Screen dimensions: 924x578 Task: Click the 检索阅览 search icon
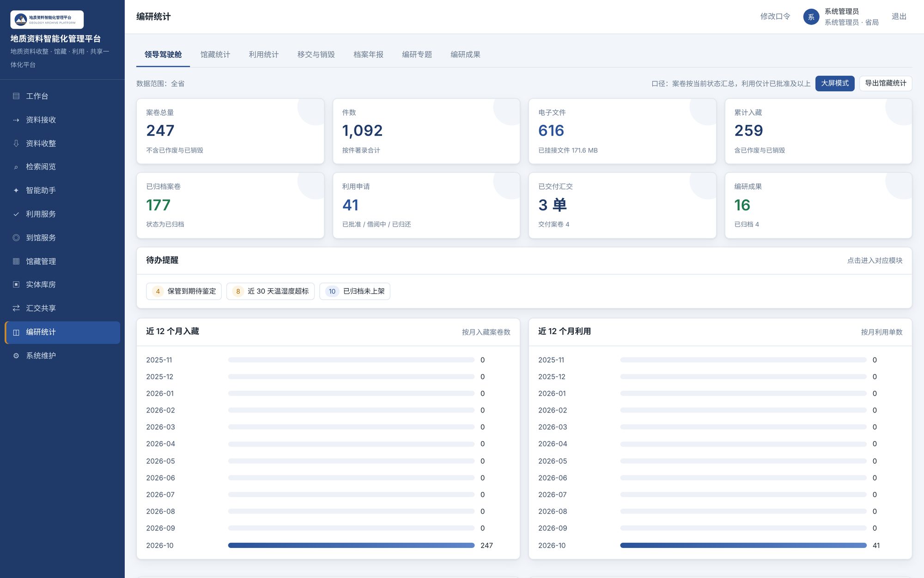click(16, 167)
